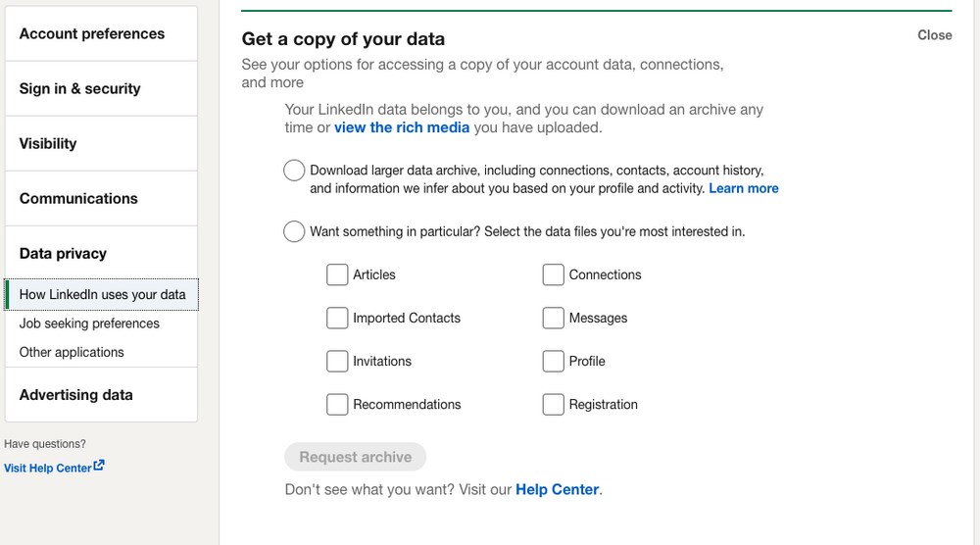Select How LinkedIn uses your data
This screenshot has width=980, height=545.
coord(101,294)
